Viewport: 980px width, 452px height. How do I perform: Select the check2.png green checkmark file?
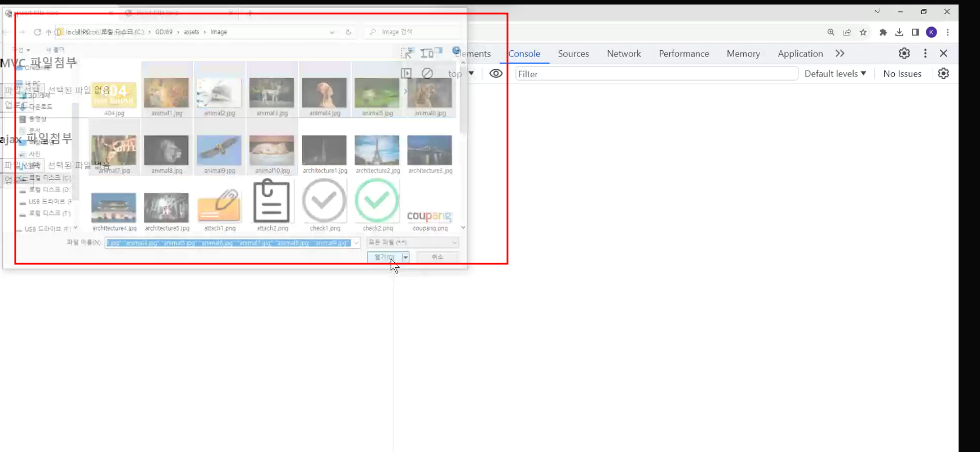377,204
